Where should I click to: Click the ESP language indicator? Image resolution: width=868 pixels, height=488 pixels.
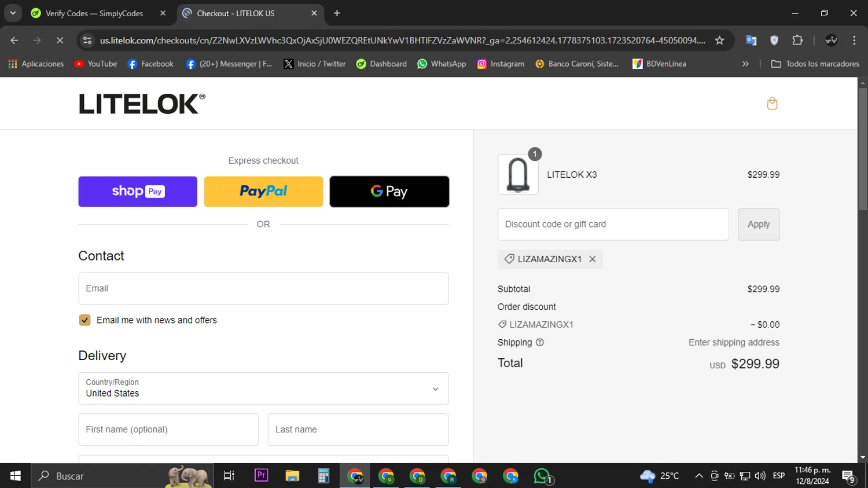779,476
